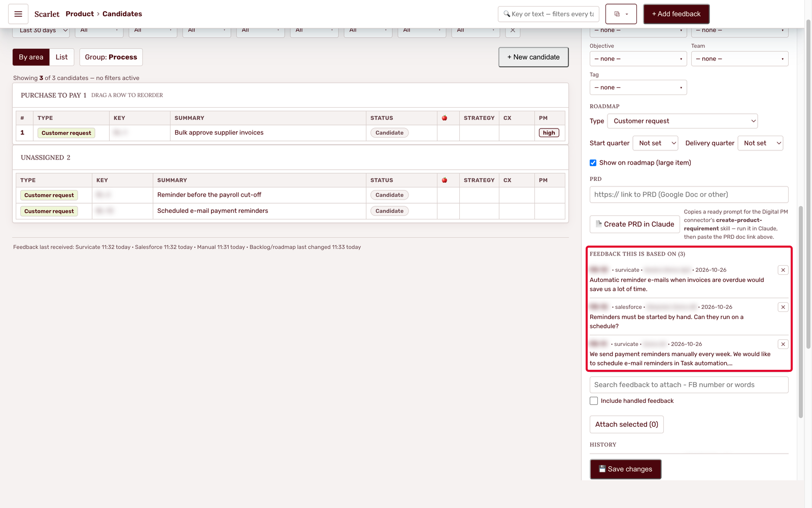Click the Scarlet logo text
The image size is (812, 508).
coord(47,14)
